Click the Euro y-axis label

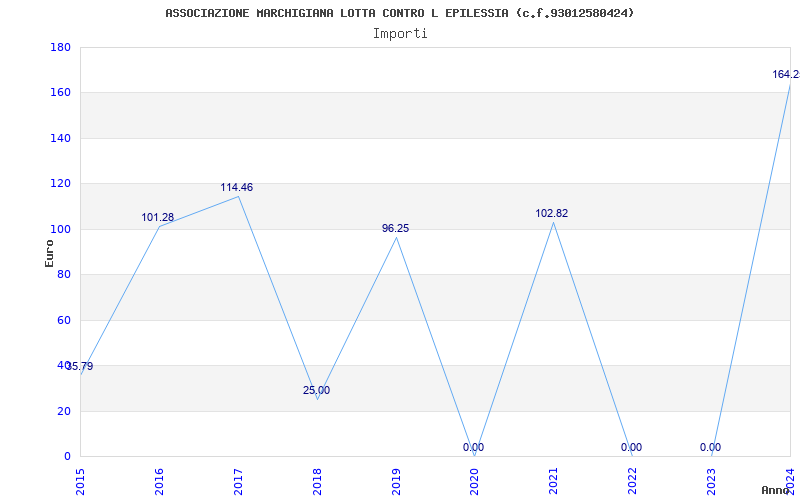(x=49, y=253)
